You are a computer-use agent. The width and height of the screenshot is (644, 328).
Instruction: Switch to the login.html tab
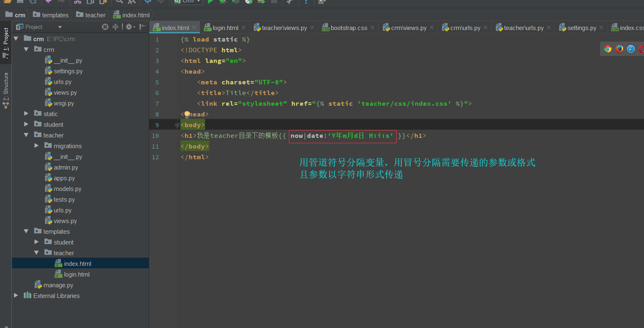click(225, 28)
